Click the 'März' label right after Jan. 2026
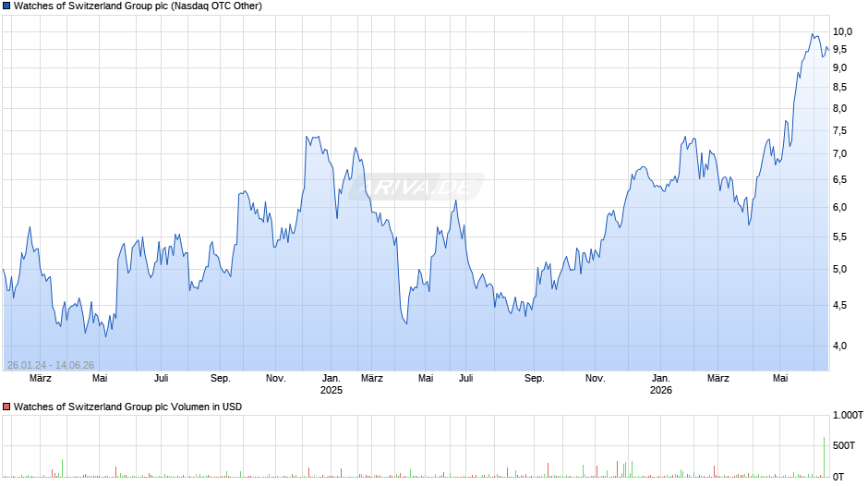 tap(718, 378)
